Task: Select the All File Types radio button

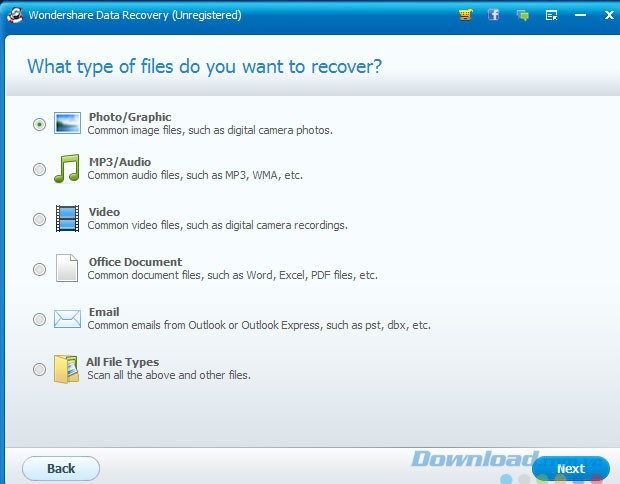Action: [x=39, y=369]
